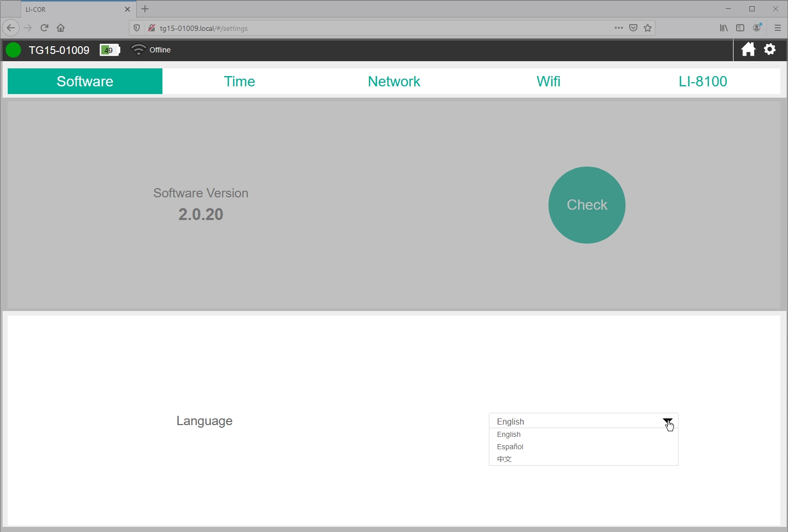Go to the LI-COR home icon
This screenshot has width=788, height=532.
point(748,49)
